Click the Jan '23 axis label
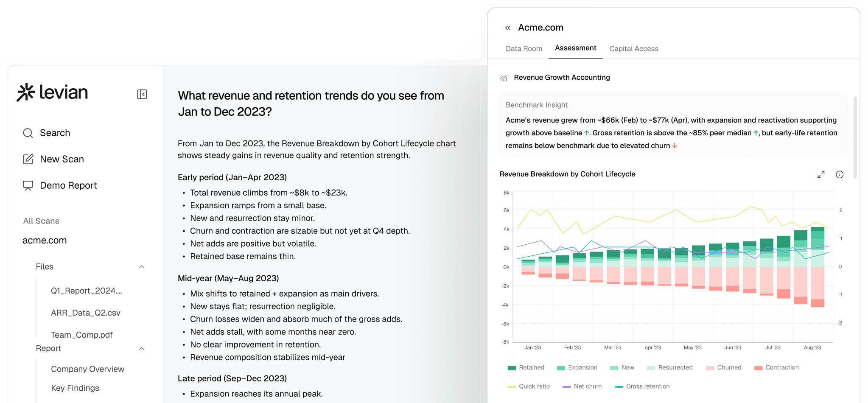Image resolution: width=868 pixels, height=403 pixels. pyautogui.click(x=532, y=348)
